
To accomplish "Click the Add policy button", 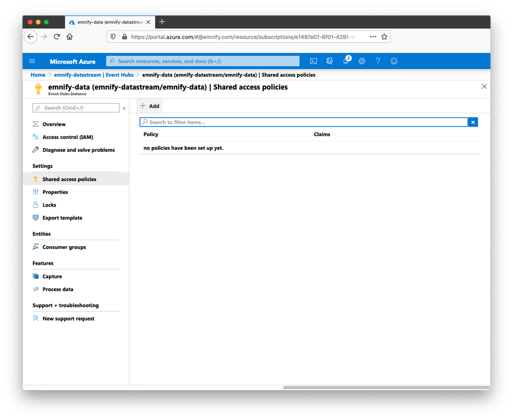I will [x=149, y=106].
